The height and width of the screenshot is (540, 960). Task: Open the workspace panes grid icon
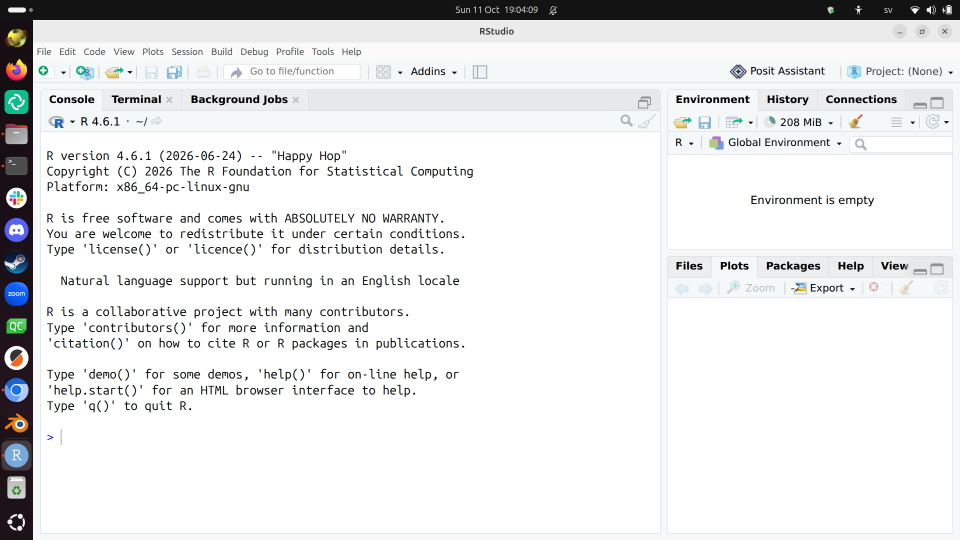pos(383,72)
